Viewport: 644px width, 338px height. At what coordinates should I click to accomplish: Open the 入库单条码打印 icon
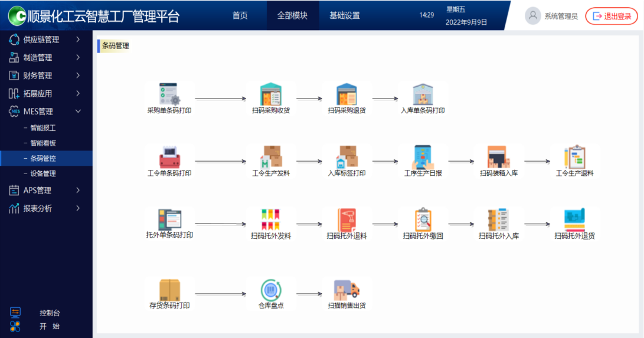coord(423,94)
